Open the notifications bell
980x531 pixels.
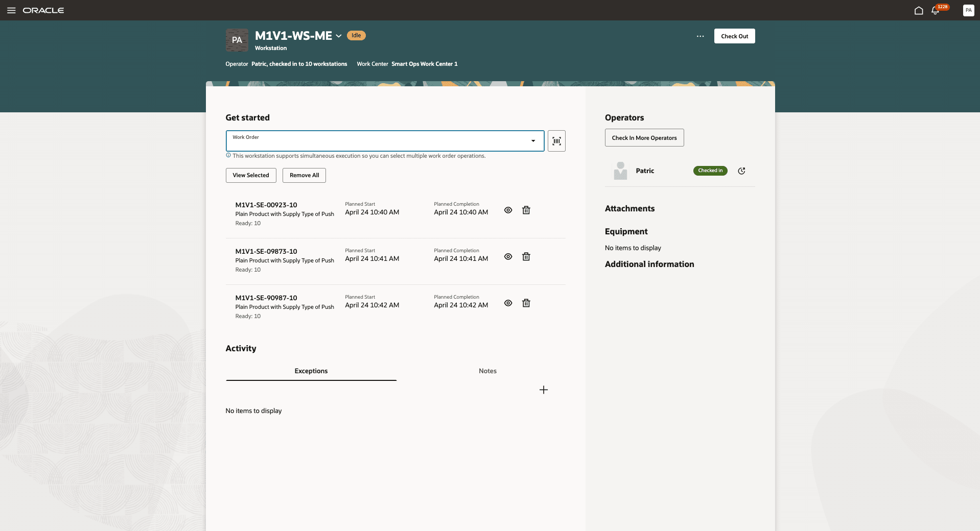click(935, 10)
